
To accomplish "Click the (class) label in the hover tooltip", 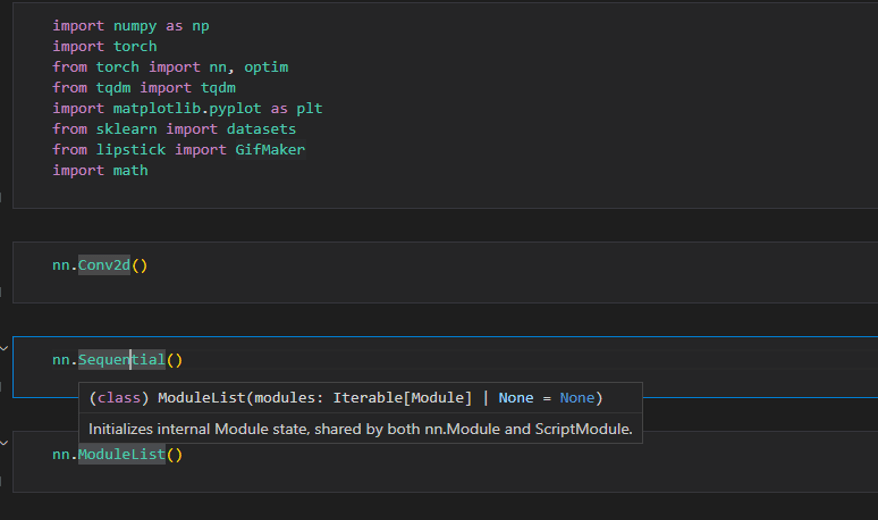I will pos(118,398).
